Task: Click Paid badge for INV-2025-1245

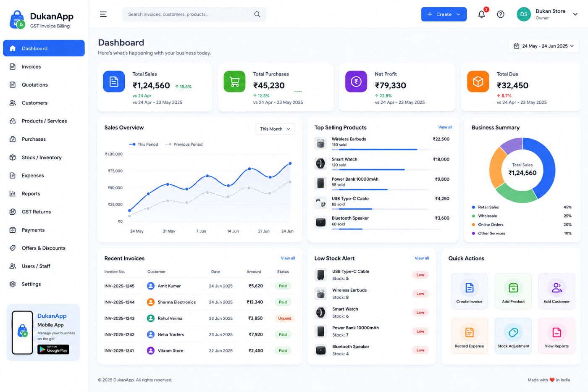Action: (283, 286)
